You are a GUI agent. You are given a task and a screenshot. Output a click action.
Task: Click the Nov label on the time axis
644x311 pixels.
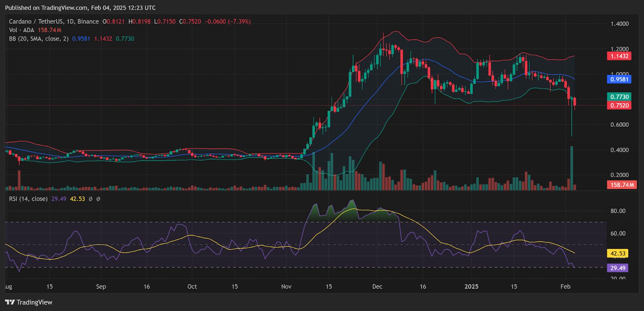(286, 286)
